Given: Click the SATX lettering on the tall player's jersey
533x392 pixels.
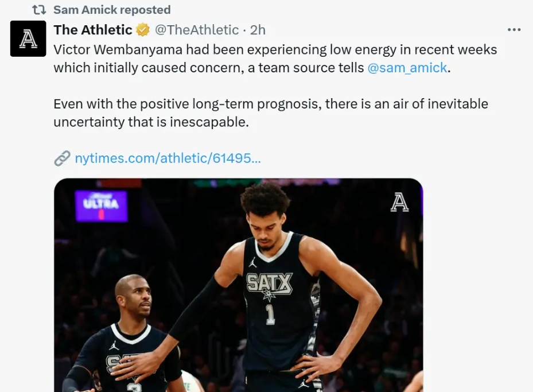Looking at the screenshot, I should point(269,283).
